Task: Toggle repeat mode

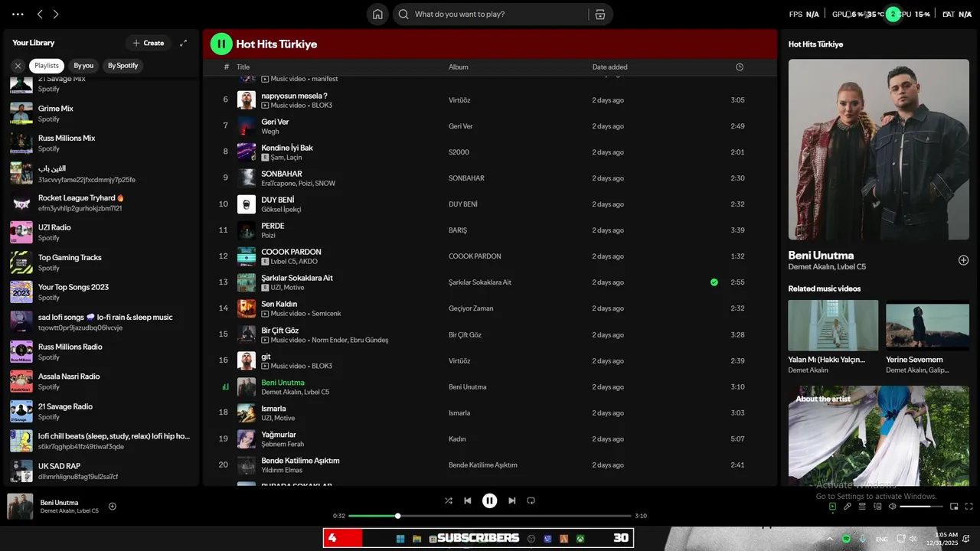Action: coord(531,500)
